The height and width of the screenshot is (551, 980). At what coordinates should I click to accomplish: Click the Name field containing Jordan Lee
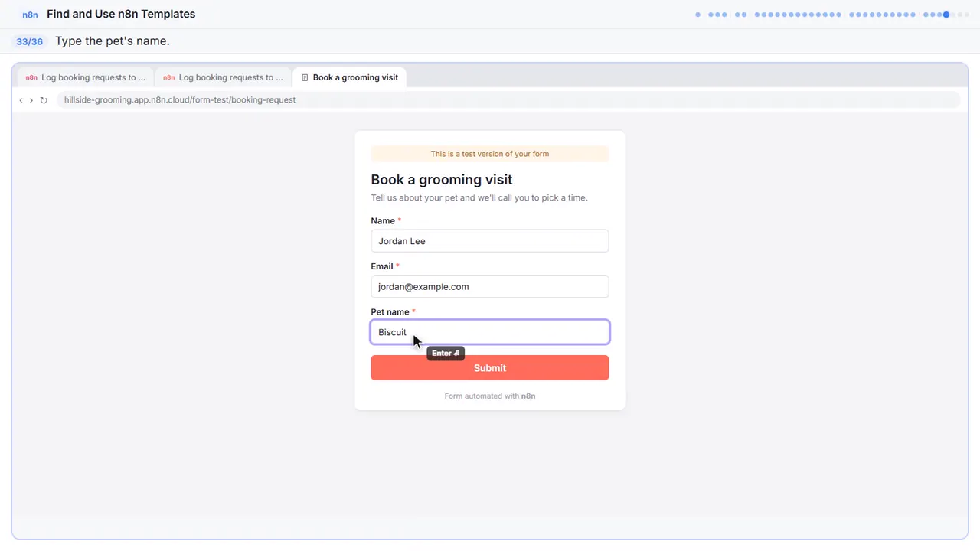point(490,241)
